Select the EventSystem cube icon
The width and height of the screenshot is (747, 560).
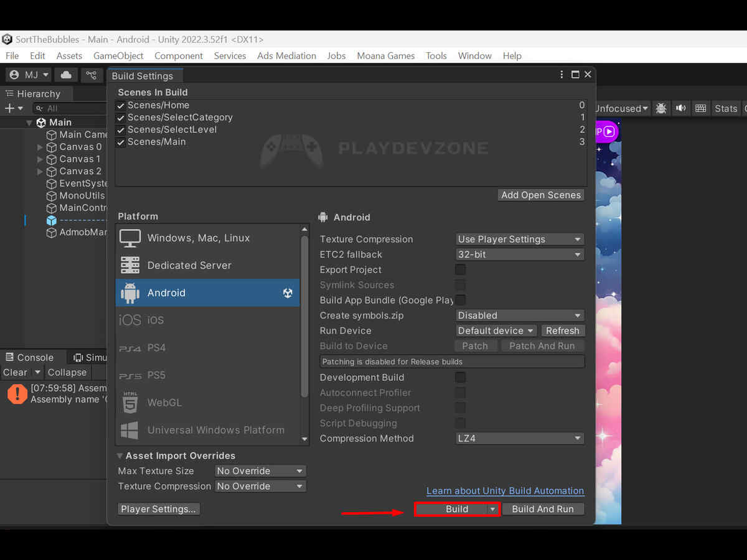click(x=52, y=184)
